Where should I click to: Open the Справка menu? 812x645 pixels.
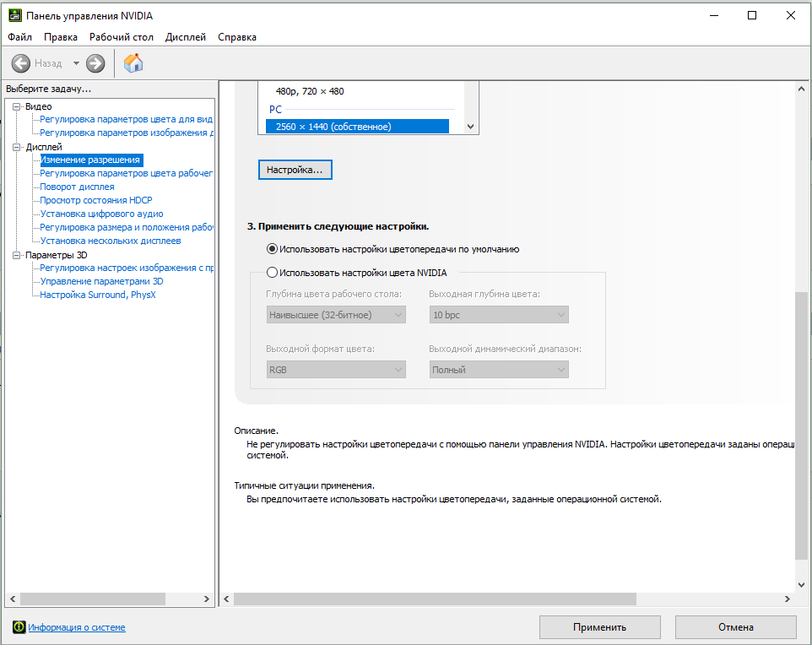point(237,37)
